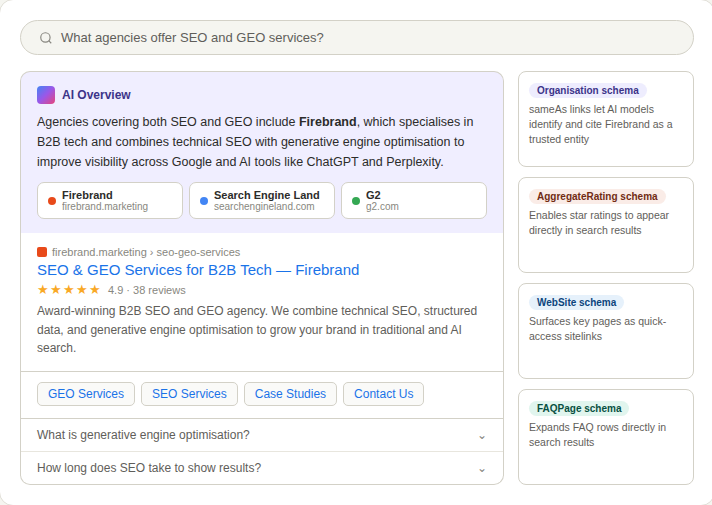
Task: Click the green dot in G2 chip
Action: pyautogui.click(x=356, y=201)
